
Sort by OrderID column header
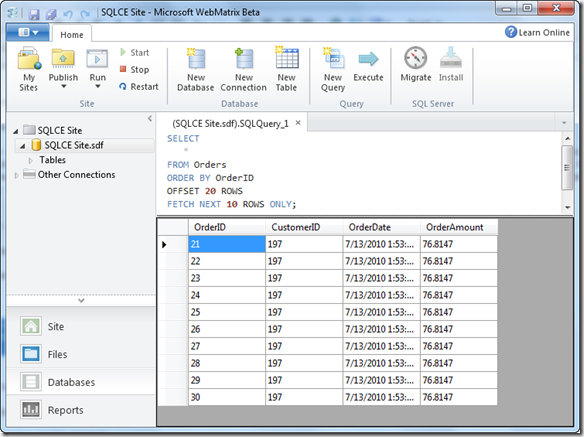[x=226, y=227]
